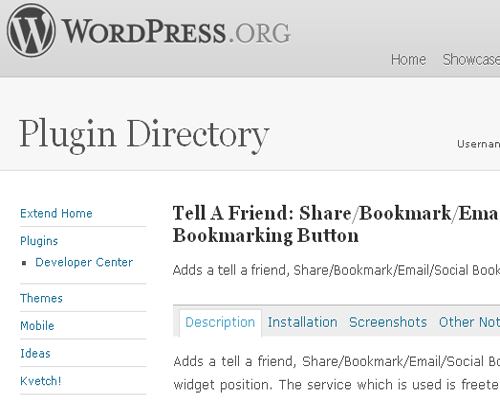Open the Kvetch! sidebar link
Viewport: 500px width, 400px height.
(41, 381)
